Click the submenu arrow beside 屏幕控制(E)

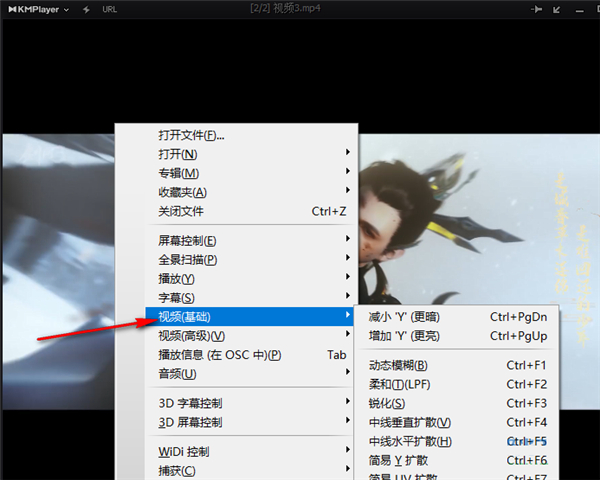pos(347,238)
